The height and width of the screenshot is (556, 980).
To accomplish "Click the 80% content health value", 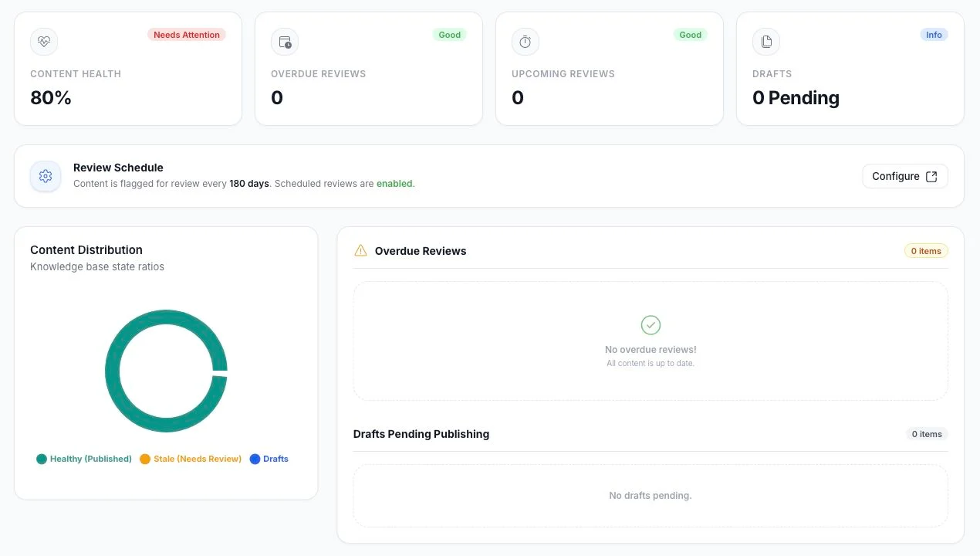I will pyautogui.click(x=51, y=98).
